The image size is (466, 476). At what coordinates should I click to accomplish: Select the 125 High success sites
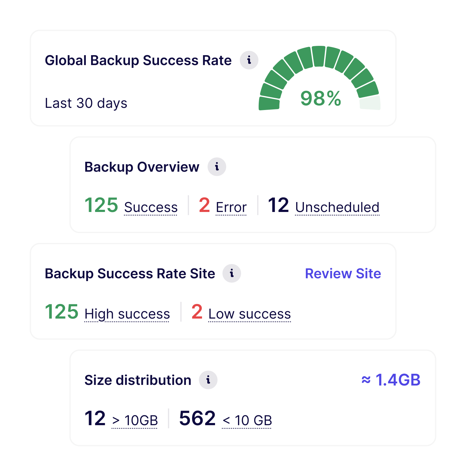pos(107,313)
